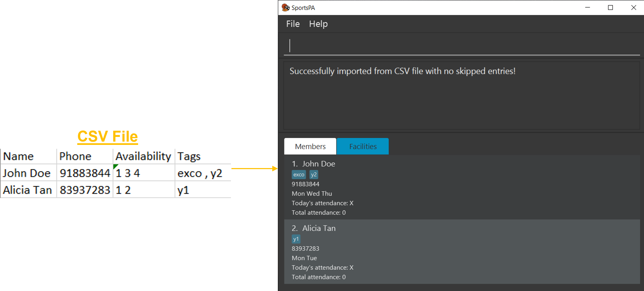Click the 'Name' header cell in CSV table
This screenshot has width=644, height=291.
[28, 156]
